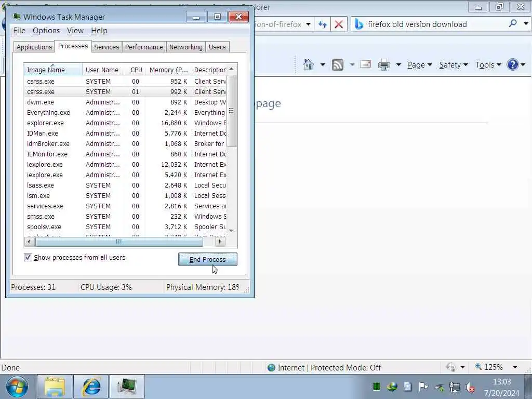Viewport: 532px width, 399px height.
Task: Open the File menu in Task Manager
Action: click(19, 31)
